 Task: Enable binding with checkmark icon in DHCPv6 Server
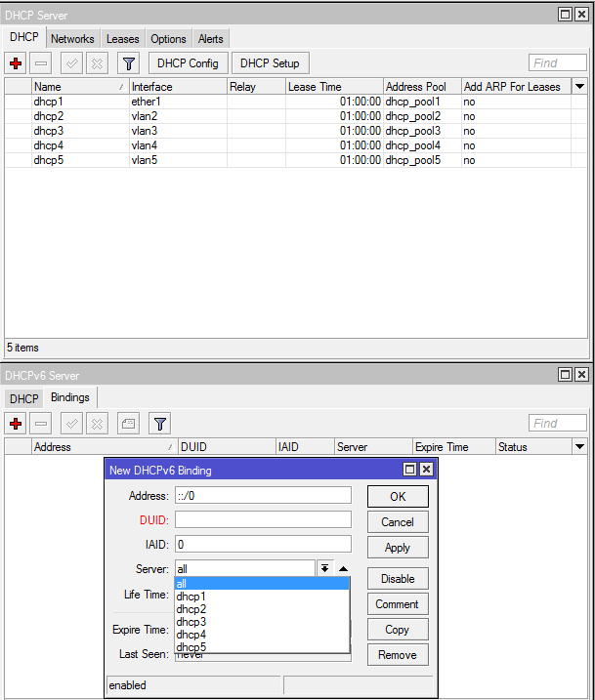71,423
